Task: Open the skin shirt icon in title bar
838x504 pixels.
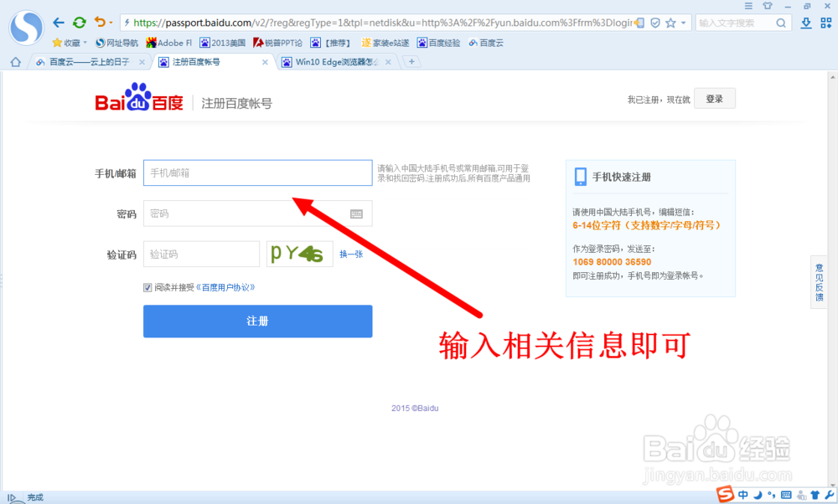Action: pyautogui.click(x=768, y=6)
